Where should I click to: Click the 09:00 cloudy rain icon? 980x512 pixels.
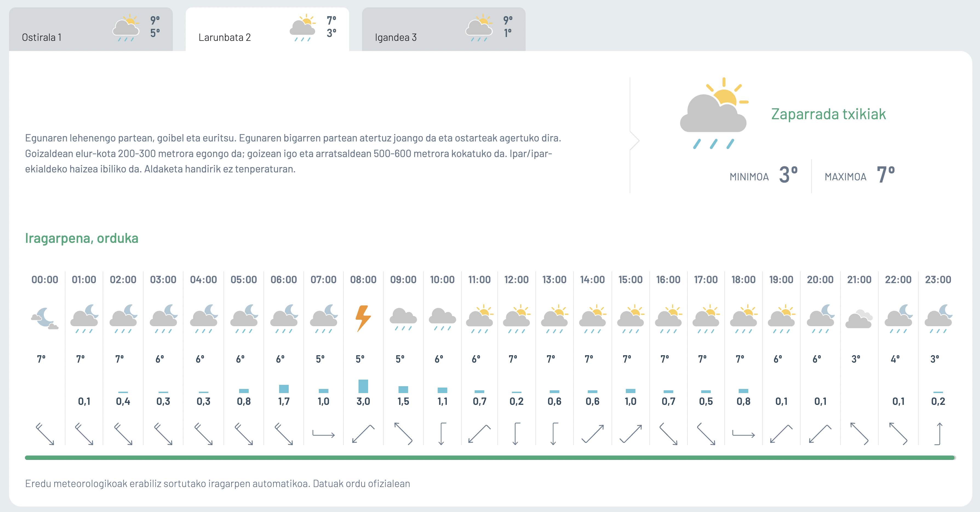[x=403, y=319]
